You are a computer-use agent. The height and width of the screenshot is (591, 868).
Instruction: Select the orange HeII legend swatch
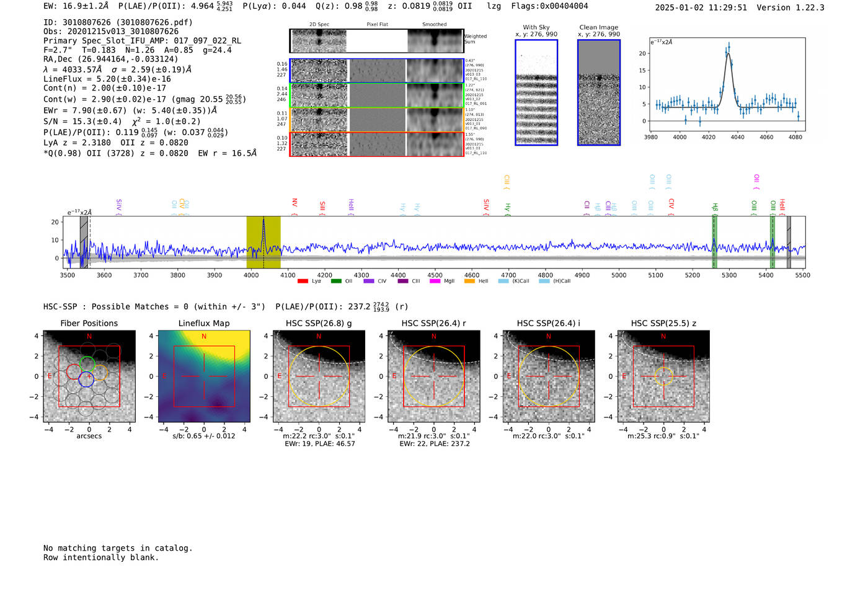tap(469, 281)
